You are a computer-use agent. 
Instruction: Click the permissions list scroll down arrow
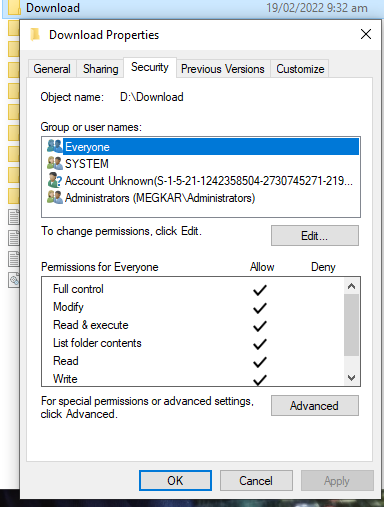(x=351, y=378)
